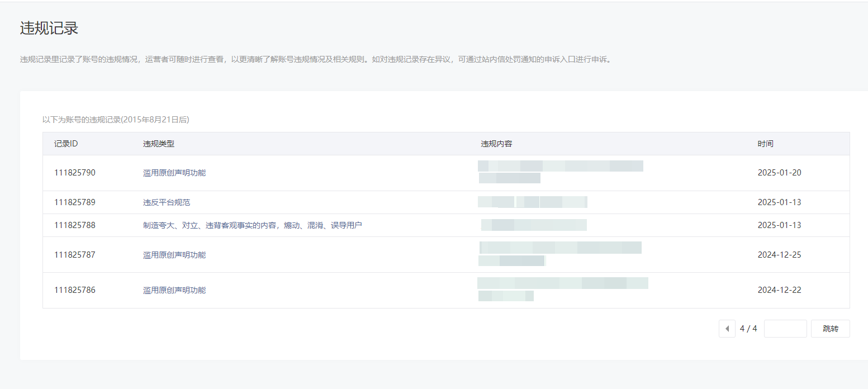Screen dimensions: 868x389
Task: Click the 违规内容 column header
Action: coord(496,144)
